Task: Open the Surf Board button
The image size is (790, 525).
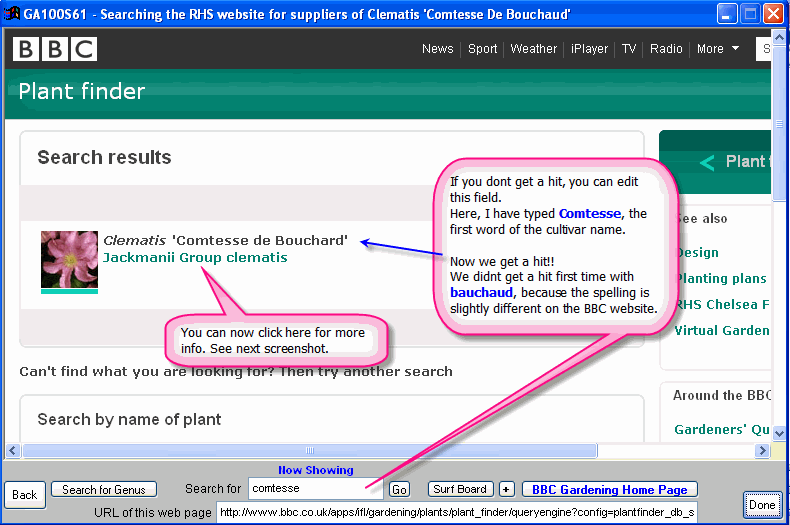Action: 460,489
